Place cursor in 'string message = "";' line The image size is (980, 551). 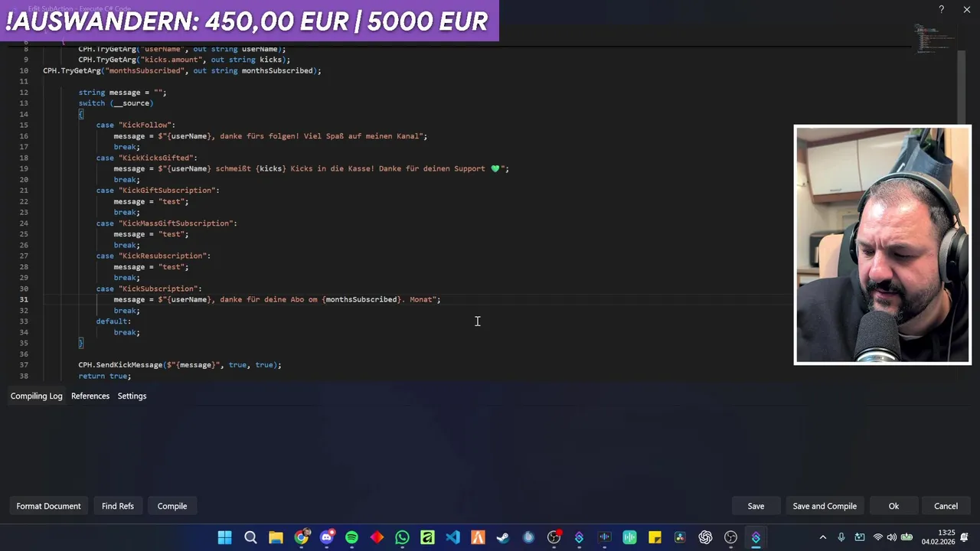click(122, 93)
